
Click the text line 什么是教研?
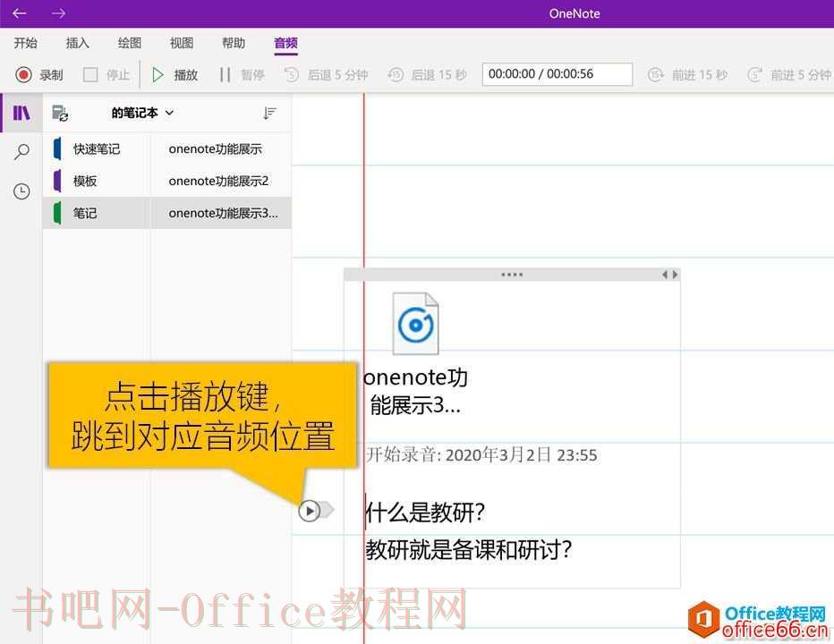425,513
